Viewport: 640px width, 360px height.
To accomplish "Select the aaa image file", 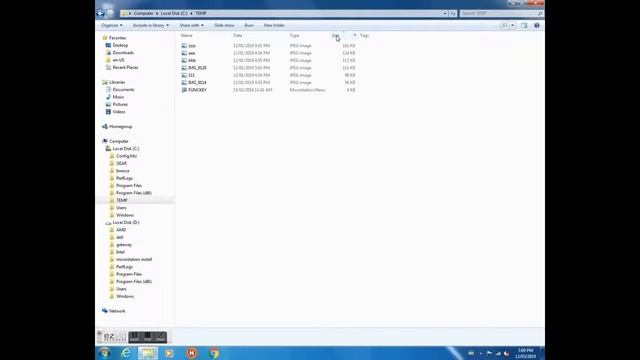I will 192,53.
